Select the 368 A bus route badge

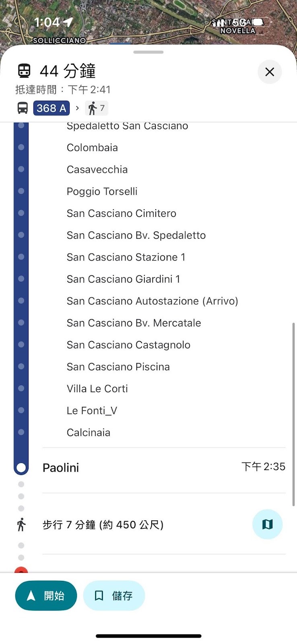pos(51,108)
